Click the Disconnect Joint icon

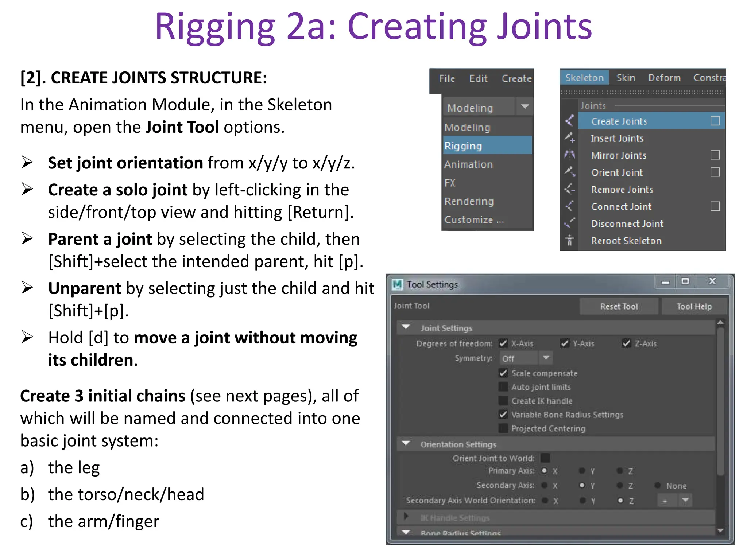coord(569,223)
